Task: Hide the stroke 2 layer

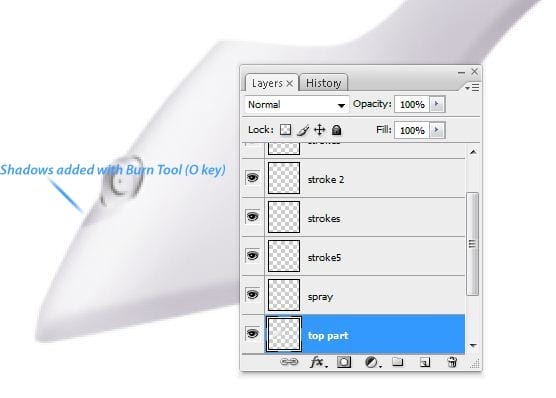Action: point(252,177)
